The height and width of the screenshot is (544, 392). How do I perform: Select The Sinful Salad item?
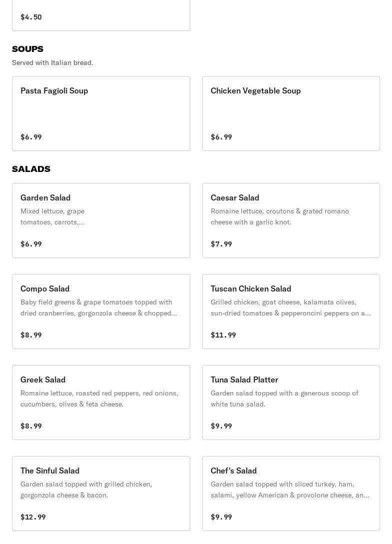pyautogui.click(x=101, y=493)
